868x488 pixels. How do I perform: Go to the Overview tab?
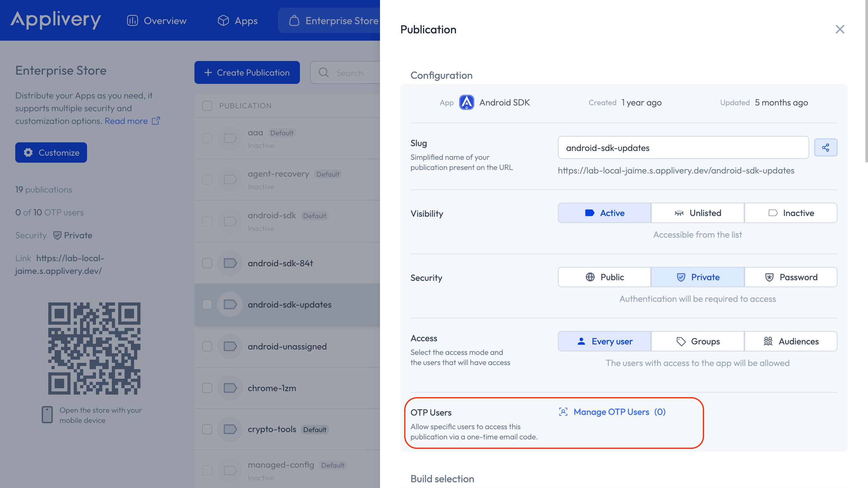156,21
